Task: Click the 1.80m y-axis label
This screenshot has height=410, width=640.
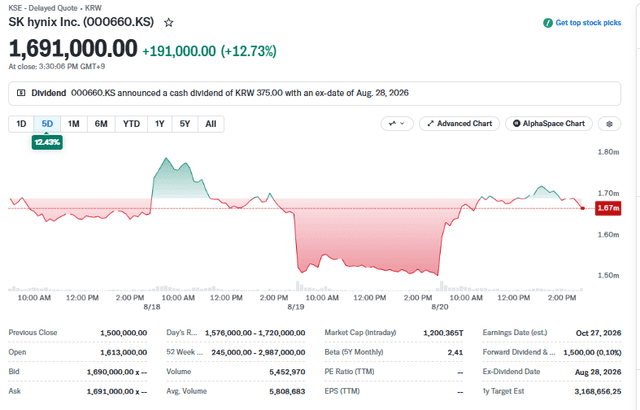Action: 608,152
